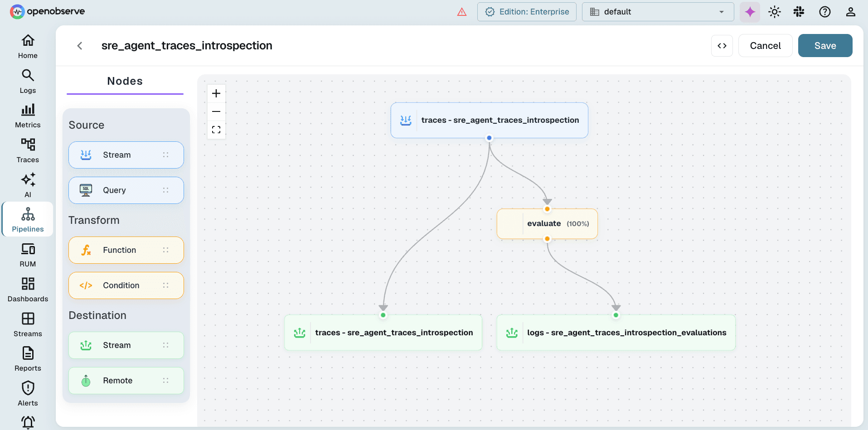The image size is (868, 430).
Task: Go to Alerts in sidebar
Action: [28, 394]
